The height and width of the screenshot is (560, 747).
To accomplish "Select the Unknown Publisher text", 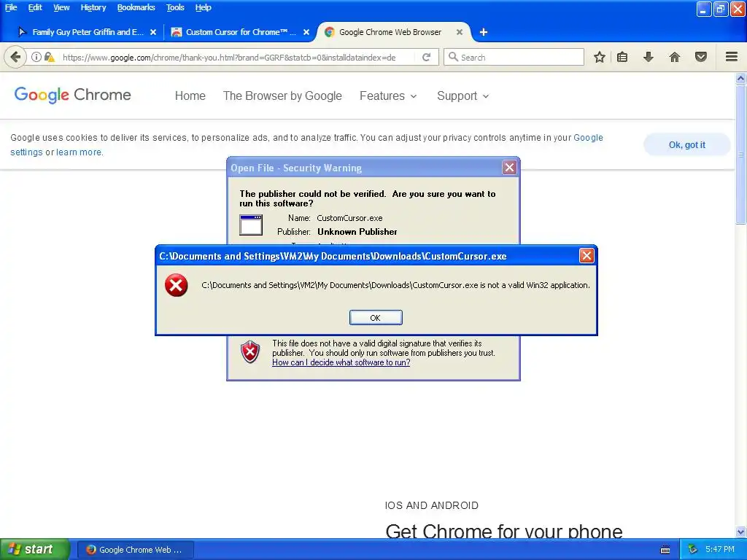I will pos(357,232).
